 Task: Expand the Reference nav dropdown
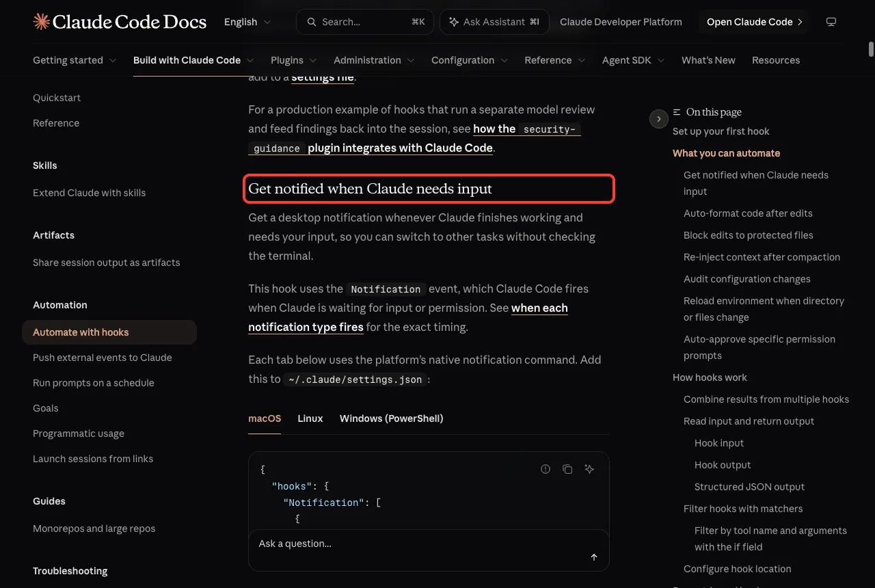(555, 60)
